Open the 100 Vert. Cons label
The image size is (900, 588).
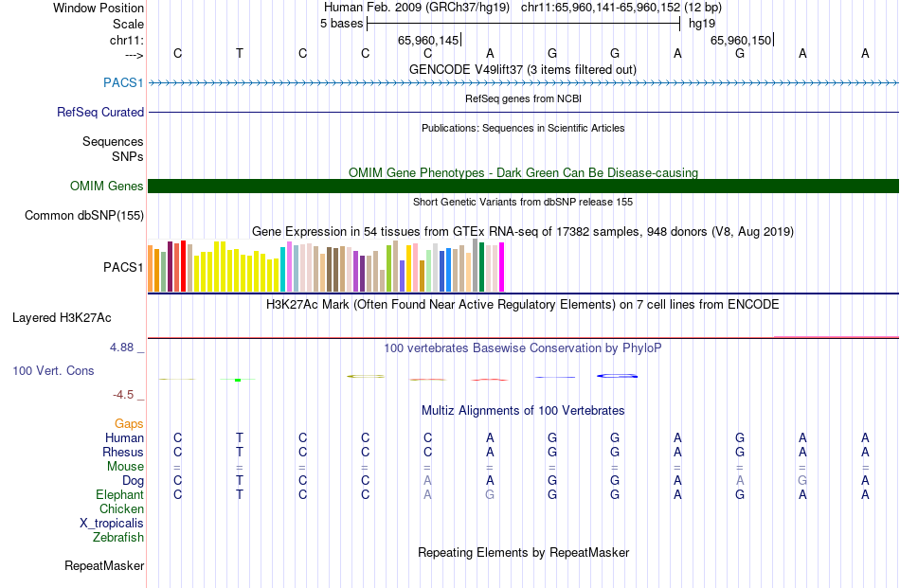[x=53, y=370]
